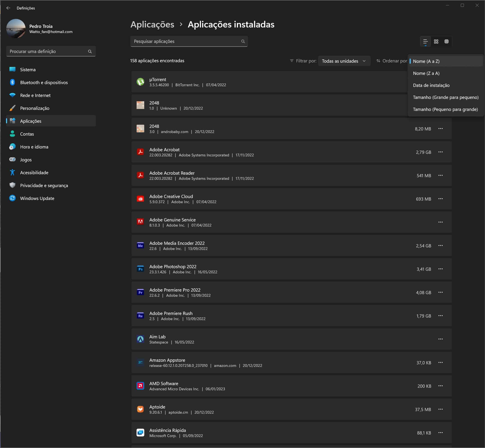Select list view layout icon

[425, 41]
